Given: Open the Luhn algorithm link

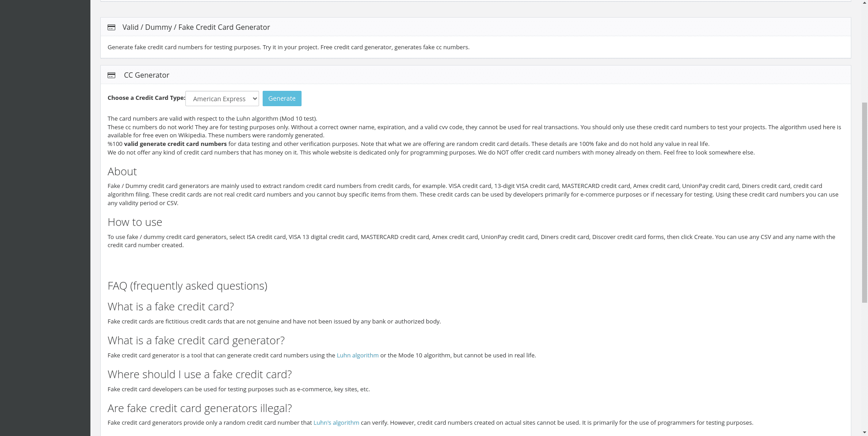Looking at the screenshot, I should pos(357,356).
